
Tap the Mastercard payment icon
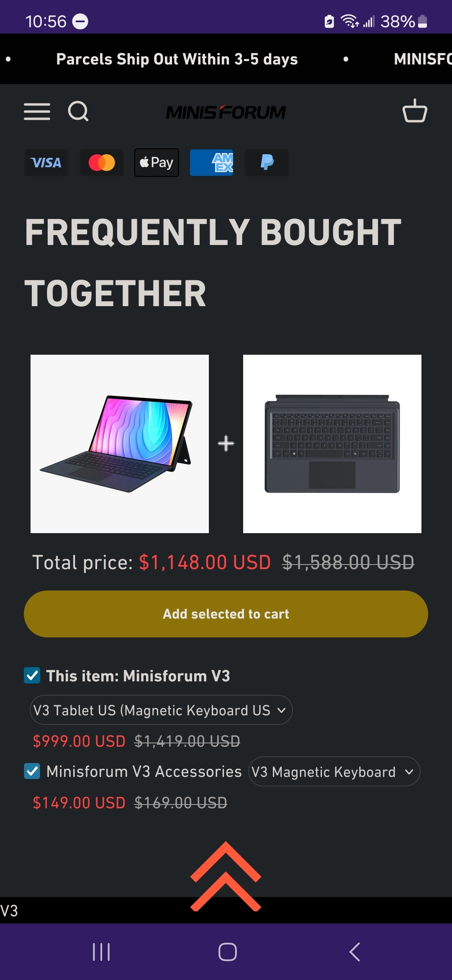tap(102, 162)
